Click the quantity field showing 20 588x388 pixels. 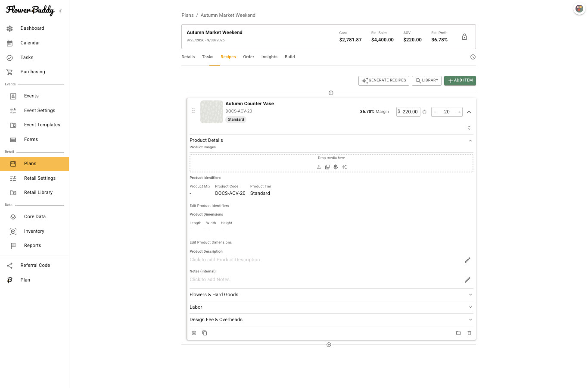click(447, 112)
